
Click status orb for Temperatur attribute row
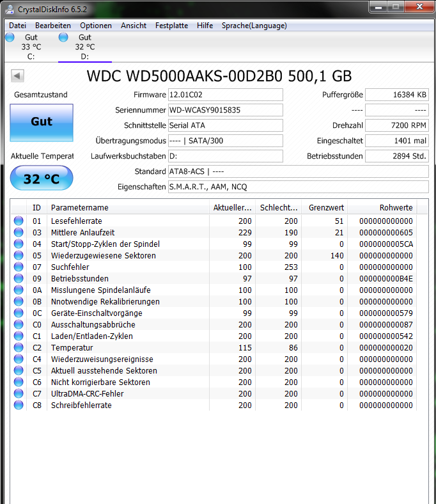coord(19,347)
